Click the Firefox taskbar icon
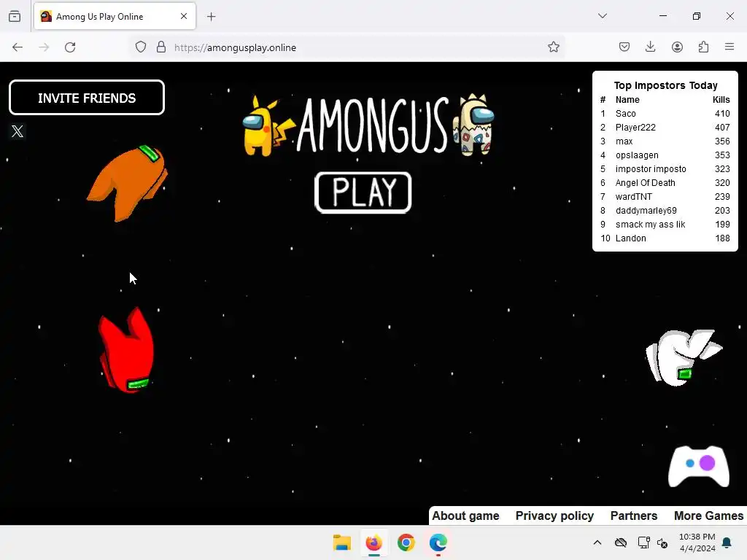Viewport: 747px width, 560px height. tap(374, 542)
